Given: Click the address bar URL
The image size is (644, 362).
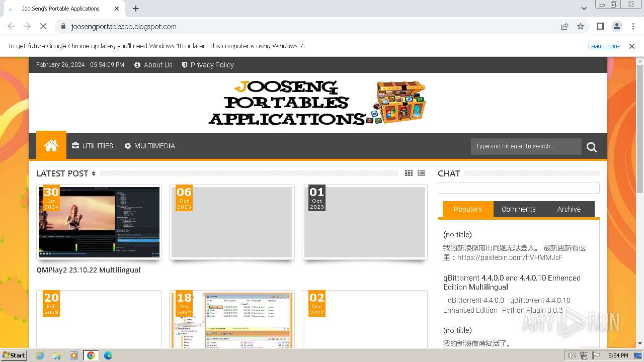Looking at the screenshot, I should click(124, 27).
